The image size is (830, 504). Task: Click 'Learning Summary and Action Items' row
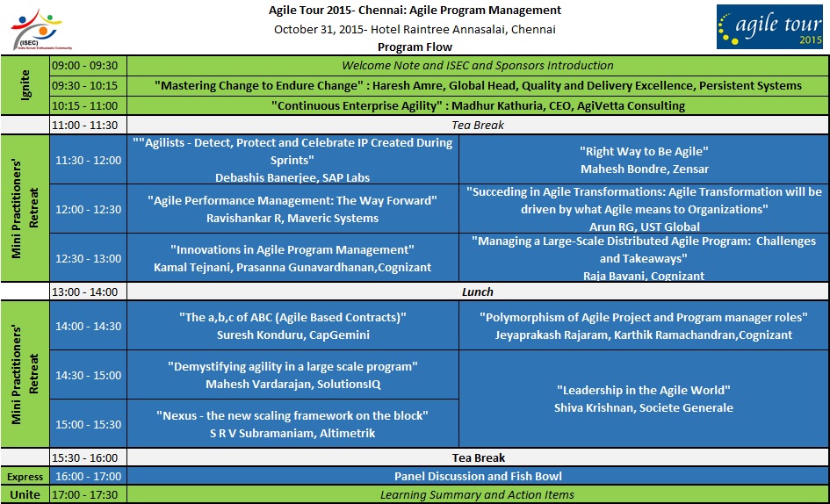478,494
